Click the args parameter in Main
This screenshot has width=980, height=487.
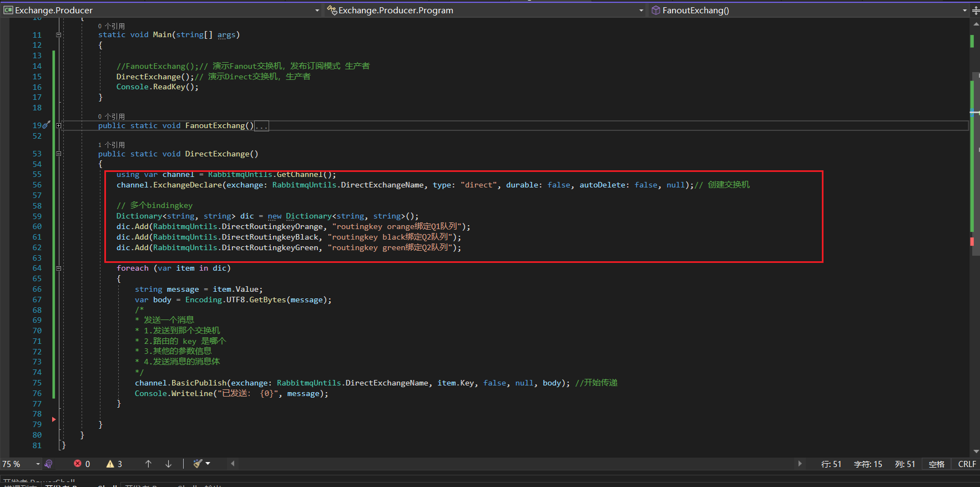(x=226, y=35)
